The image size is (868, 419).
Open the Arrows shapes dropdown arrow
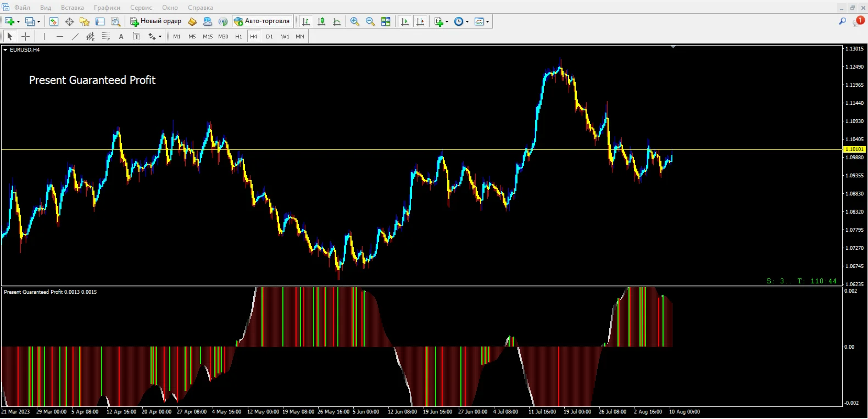click(x=160, y=37)
